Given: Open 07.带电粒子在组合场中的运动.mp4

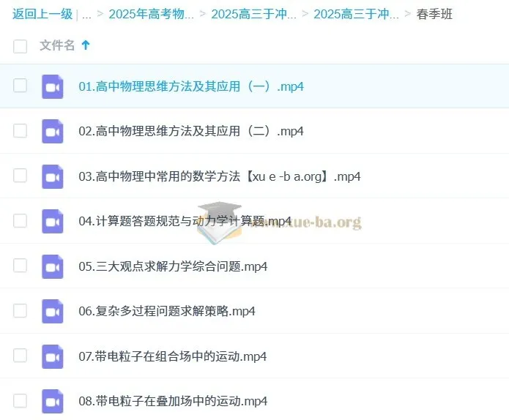Looking at the screenshot, I should tap(173, 356).
